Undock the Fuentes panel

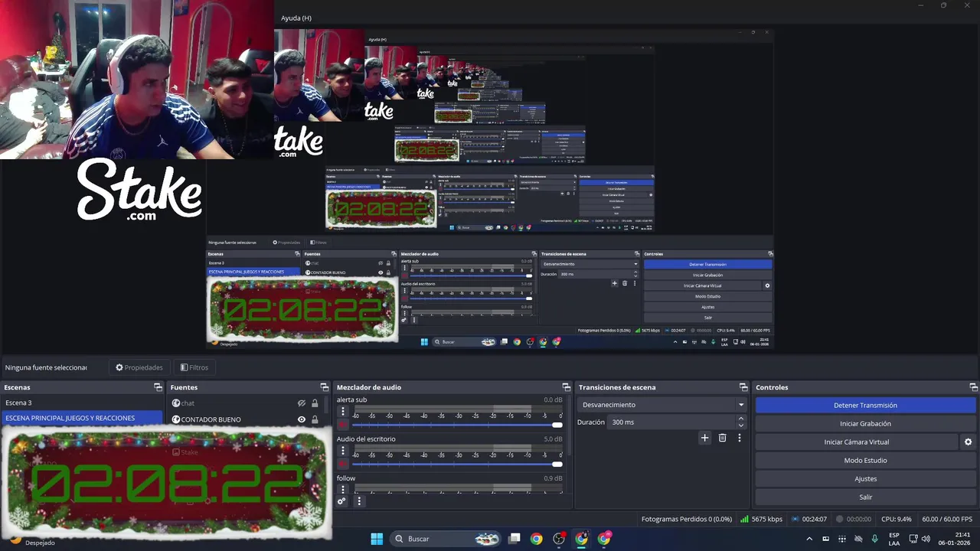(x=324, y=387)
